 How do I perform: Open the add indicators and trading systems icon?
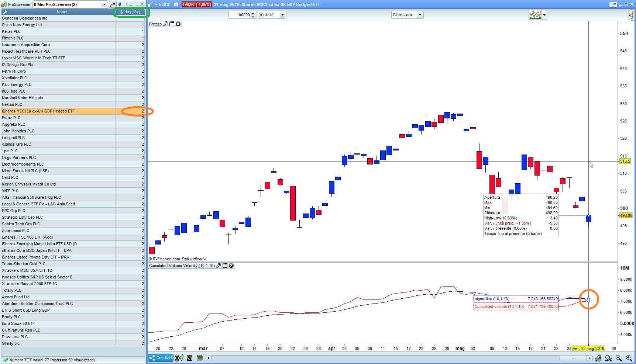(x=535, y=15)
